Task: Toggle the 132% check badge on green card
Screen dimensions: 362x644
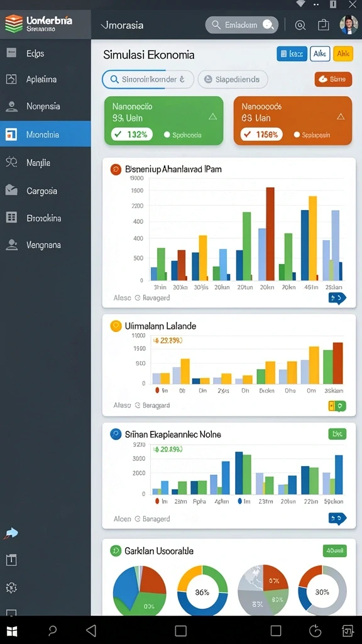Action: point(132,135)
